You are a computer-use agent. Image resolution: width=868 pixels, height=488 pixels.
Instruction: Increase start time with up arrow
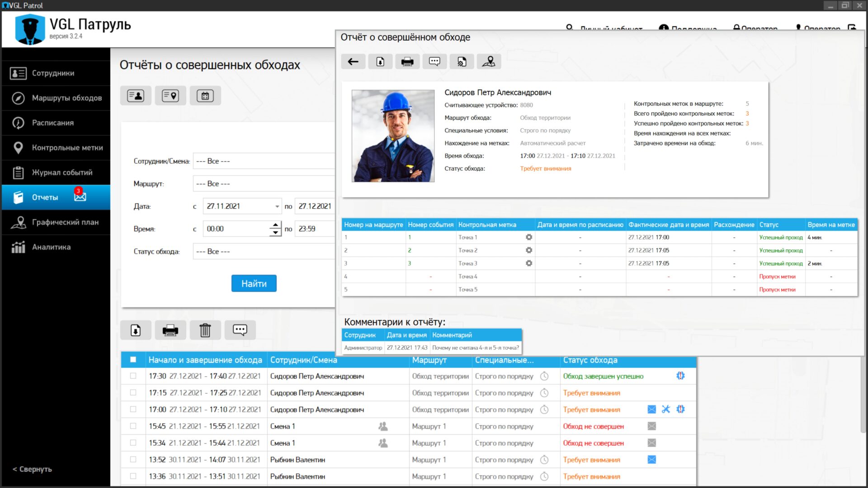coord(275,225)
